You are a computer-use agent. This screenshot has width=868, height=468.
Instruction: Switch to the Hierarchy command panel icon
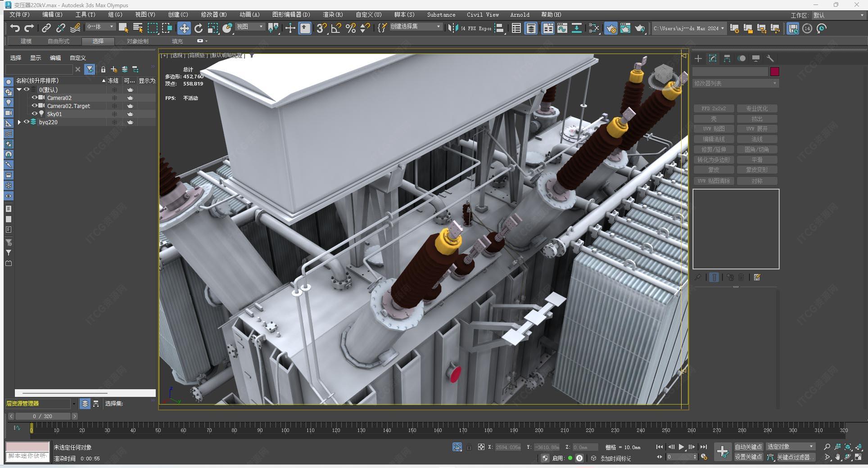727,58
